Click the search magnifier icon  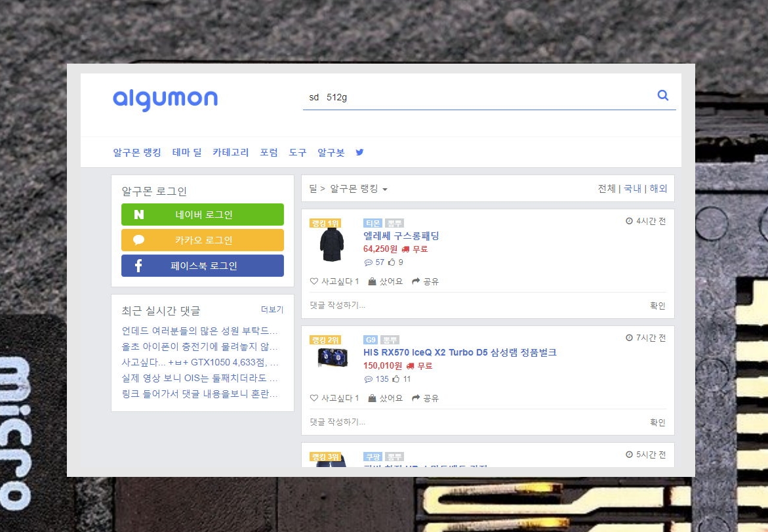pos(662,95)
